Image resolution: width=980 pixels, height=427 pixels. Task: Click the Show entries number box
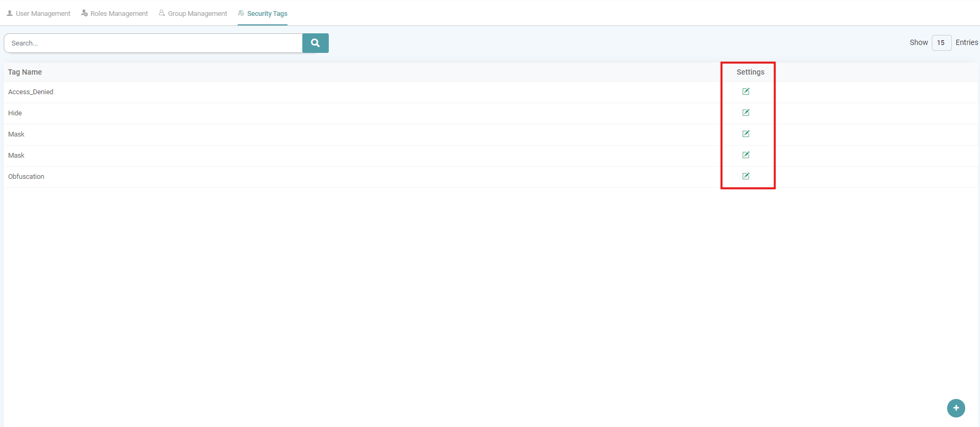pos(941,42)
